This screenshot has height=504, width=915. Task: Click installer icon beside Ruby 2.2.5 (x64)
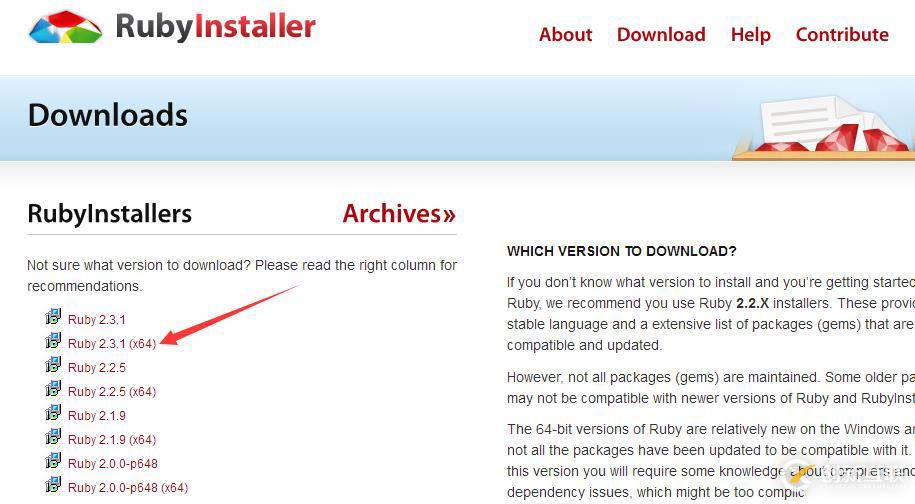point(53,388)
